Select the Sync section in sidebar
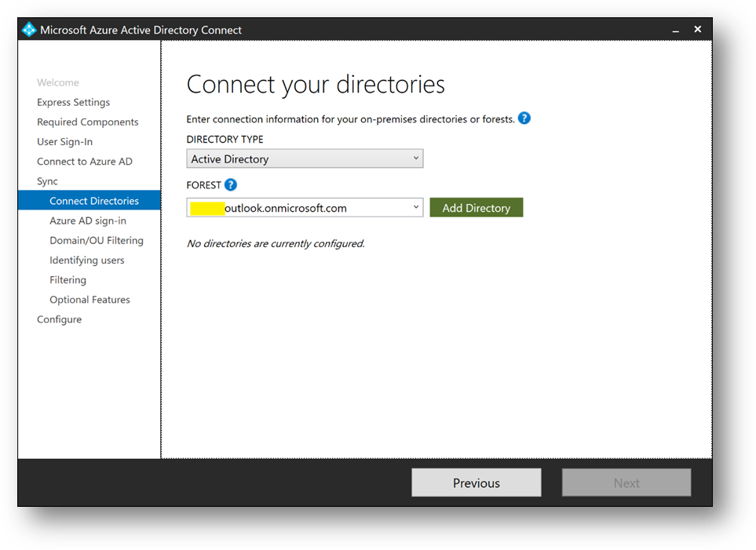 [47, 181]
